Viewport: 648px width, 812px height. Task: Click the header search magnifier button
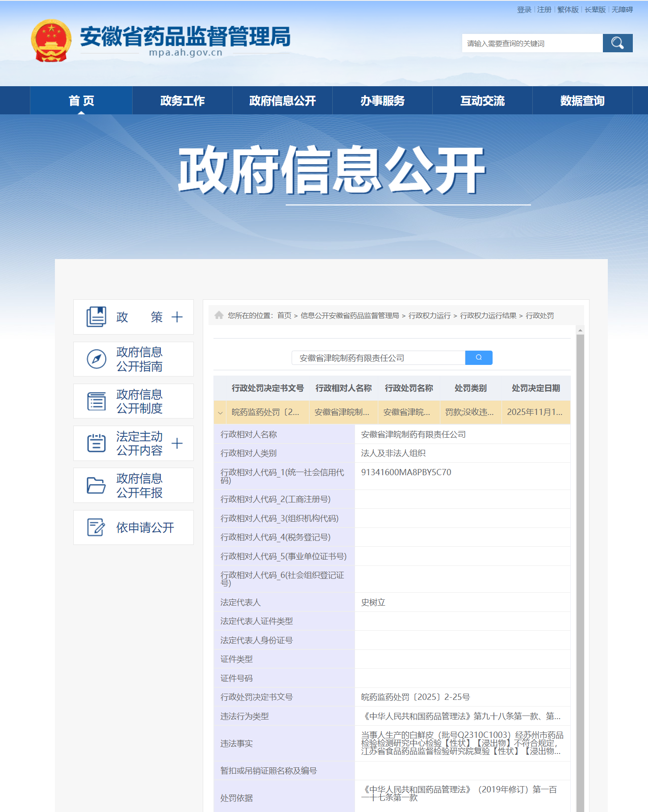[x=618, y=43]
